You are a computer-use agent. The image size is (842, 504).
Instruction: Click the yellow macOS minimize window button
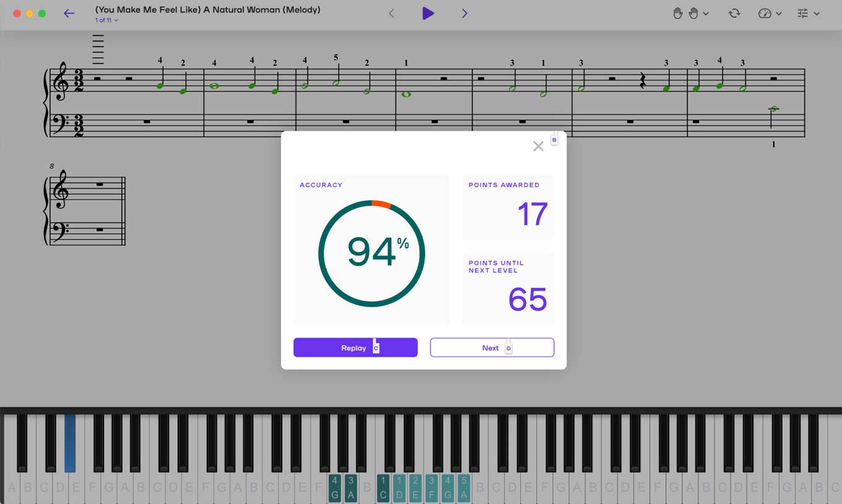pyautogui.click(x=29, y=14)
